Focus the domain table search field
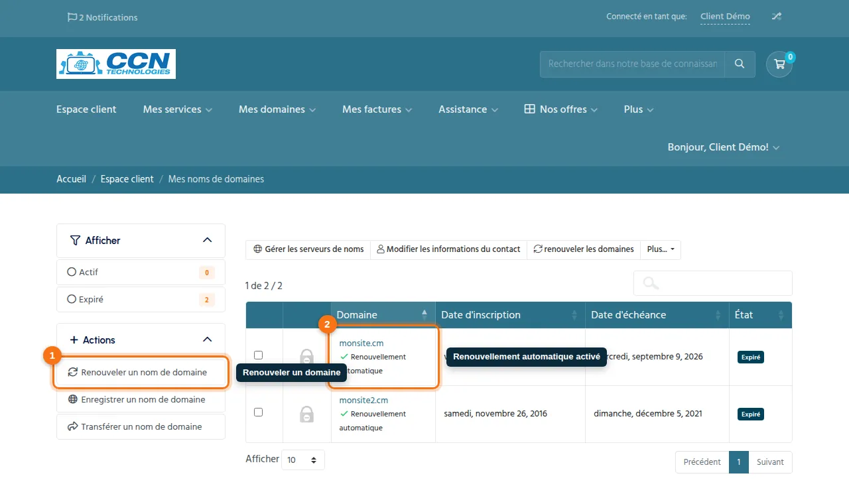This screenshot has height=504, width=849. [x=713, y=283]
